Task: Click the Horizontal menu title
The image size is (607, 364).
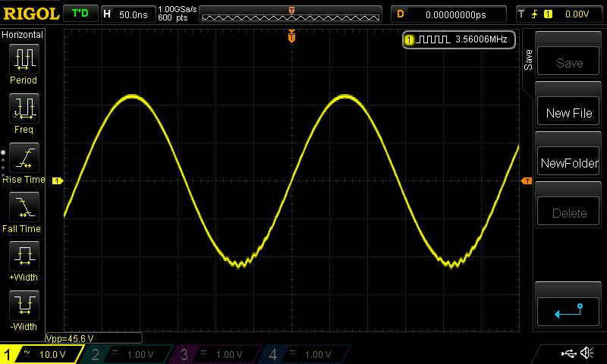Action: [x=23, y=35]
